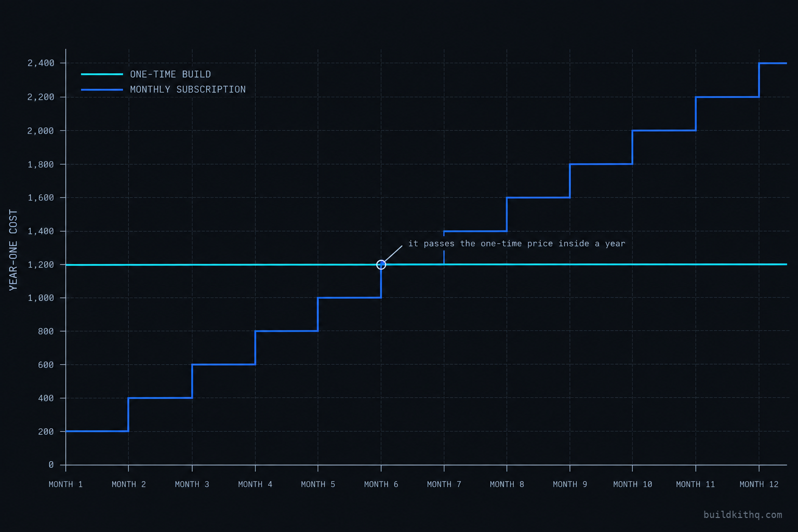Screen dimensions: 798x532
Task: Click the subscription step at the 1,000 level
Action: click(x=350, y=298)
